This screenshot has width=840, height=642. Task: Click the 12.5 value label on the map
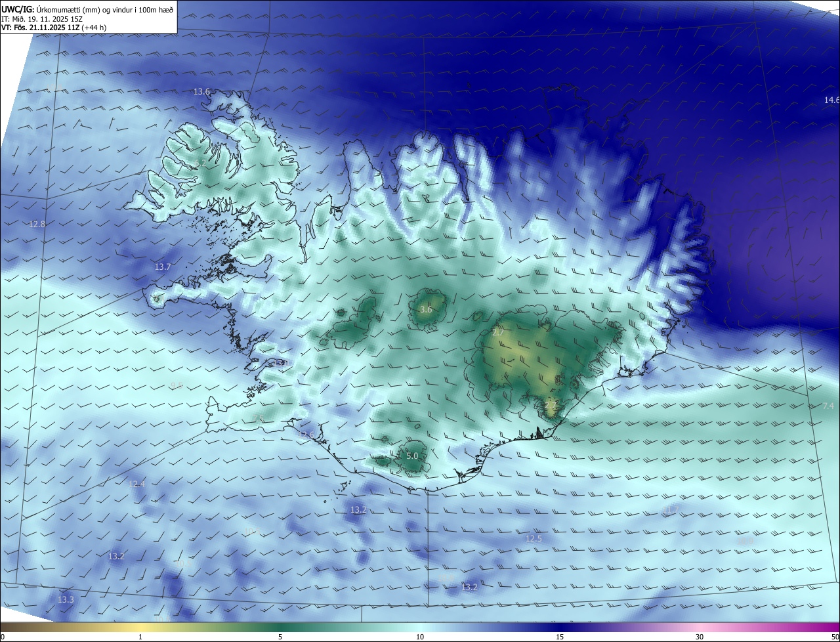pyautogui.click(x=534, y=538)
